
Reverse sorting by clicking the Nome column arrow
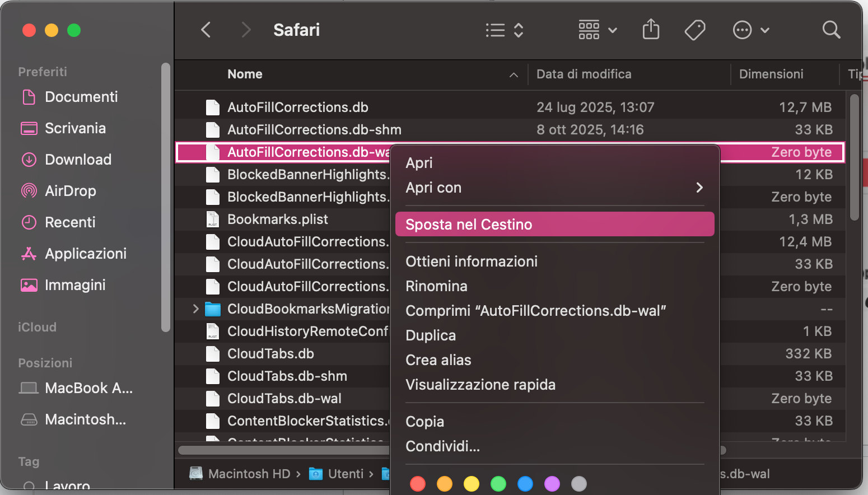click(514, 74)
